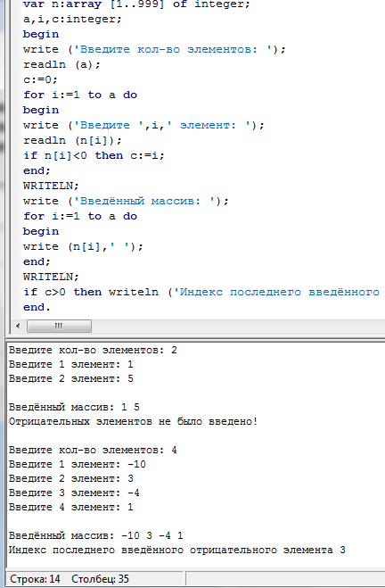
Task: Click output line 'Индекс последнего введённого отрицательного элемента 3'
Action: click(x=177, y=551)
